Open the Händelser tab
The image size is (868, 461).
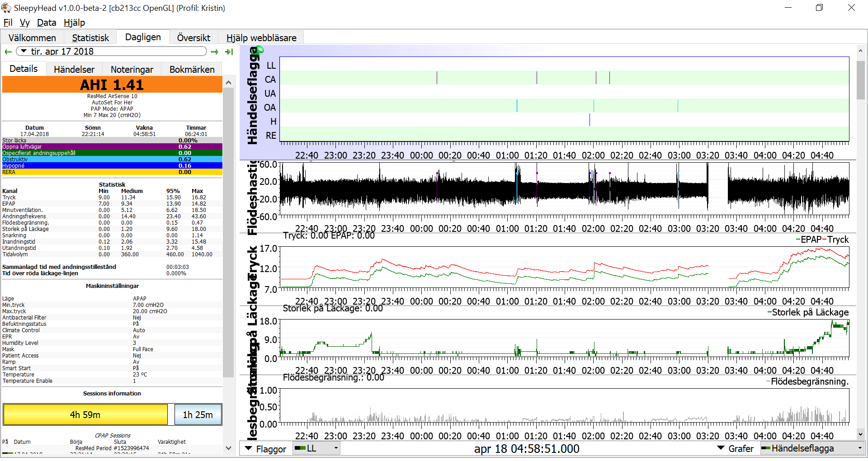pyautogui.click(x=74, y=69)
